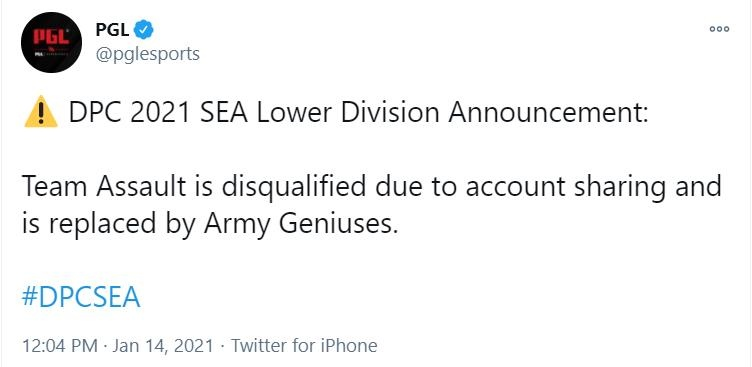Click the words account sharing
This screenshot has width=752, height=367.
pos(565,188)
